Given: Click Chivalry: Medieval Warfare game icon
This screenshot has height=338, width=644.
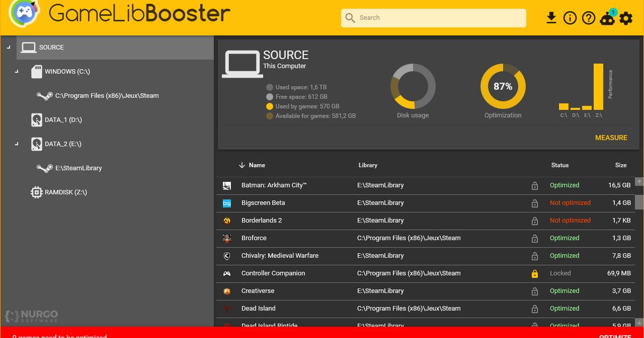Looking at the screenshot, I should pyautogui.click(x=227, y=256).
